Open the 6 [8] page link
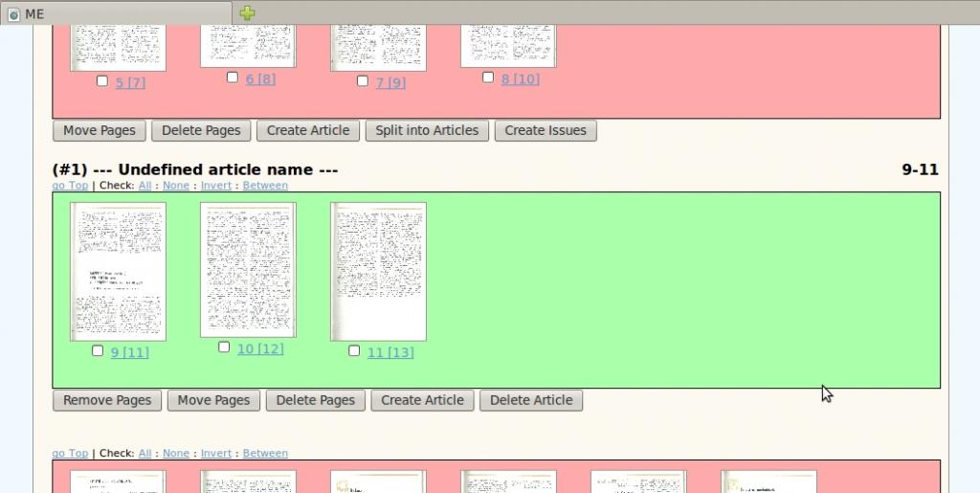 point(260,78)
